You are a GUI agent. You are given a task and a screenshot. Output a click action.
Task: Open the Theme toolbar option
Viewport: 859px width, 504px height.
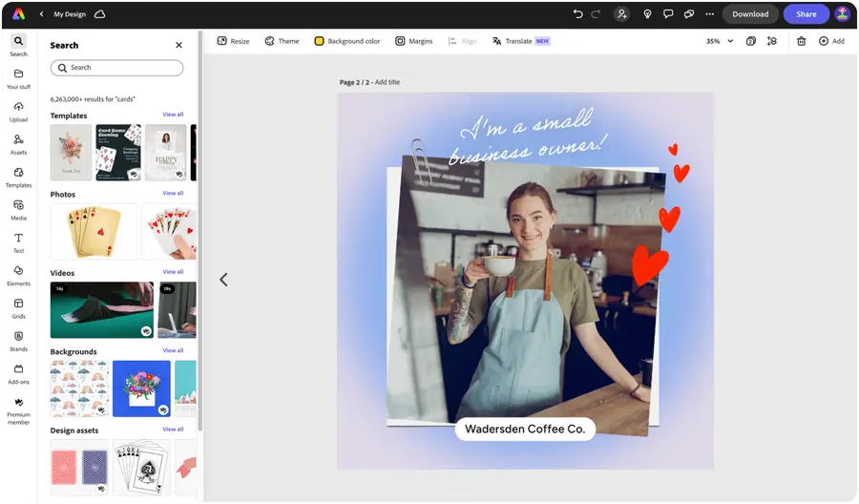[282, 41]
